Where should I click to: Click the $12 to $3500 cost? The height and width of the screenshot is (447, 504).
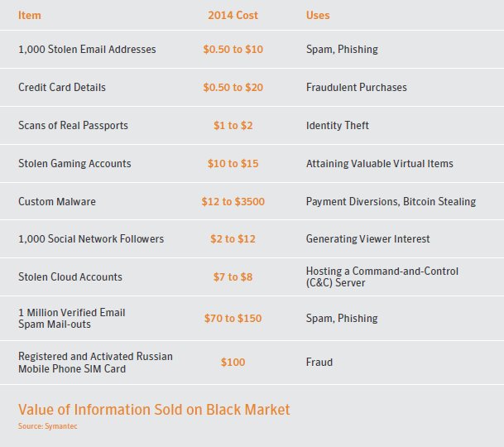coord(233,201)
